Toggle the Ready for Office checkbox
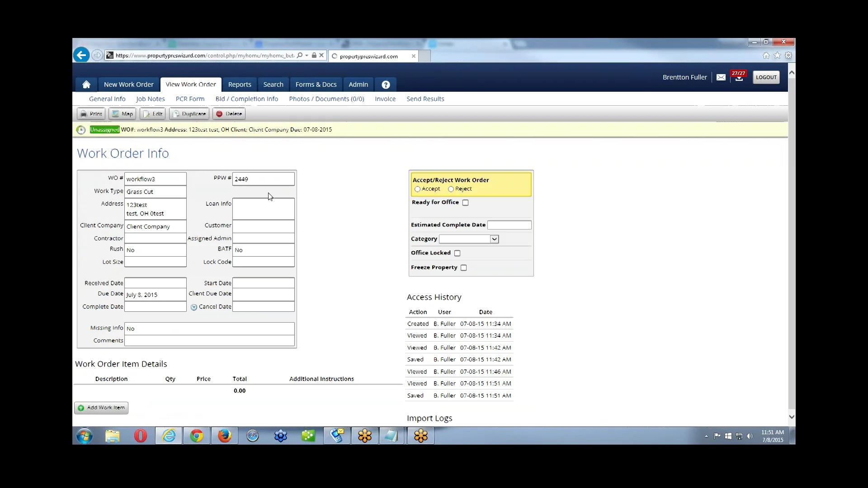The height and width of the screenshot is (488, 868). [466, 202]
